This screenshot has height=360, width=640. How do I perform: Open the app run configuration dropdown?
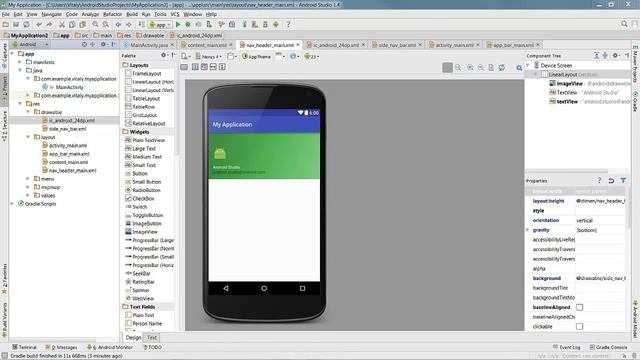[160, 25]
